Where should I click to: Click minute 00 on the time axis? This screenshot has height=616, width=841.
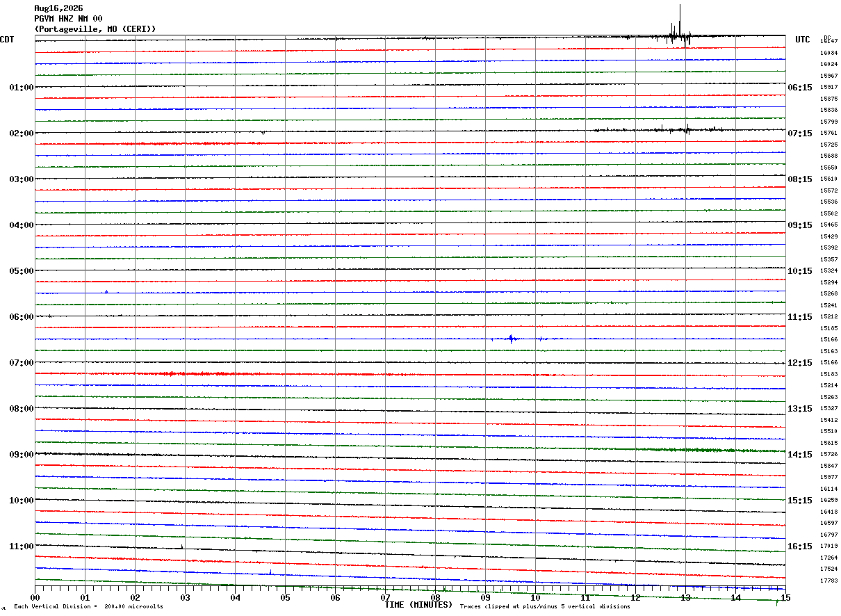tap(35, 598)
